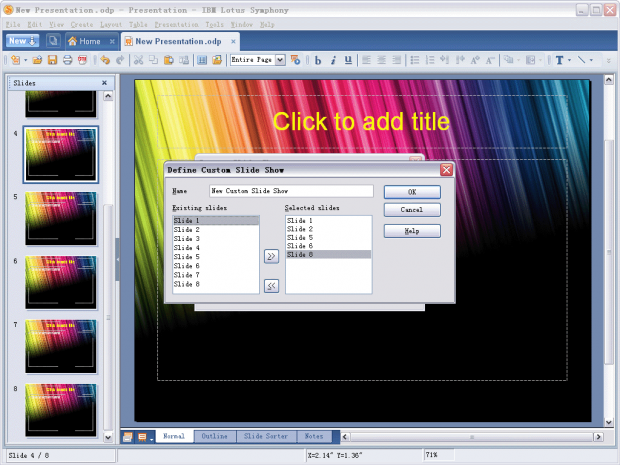Open the Layout menu
Screen dimensions: 620x465
click(113, 23)
